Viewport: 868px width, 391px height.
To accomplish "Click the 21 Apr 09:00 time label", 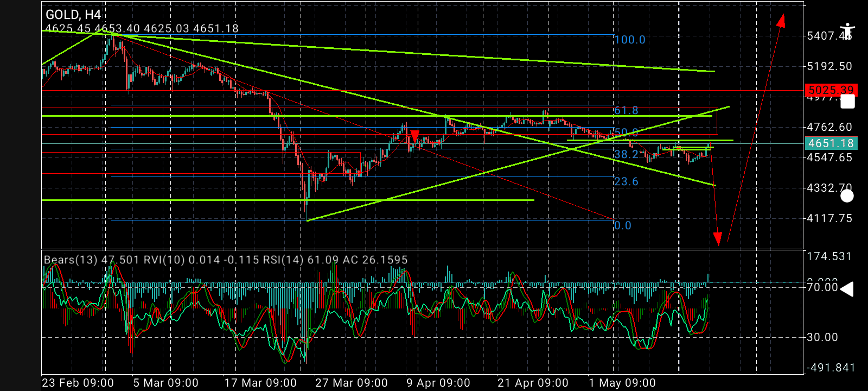I will coord(533,383).
